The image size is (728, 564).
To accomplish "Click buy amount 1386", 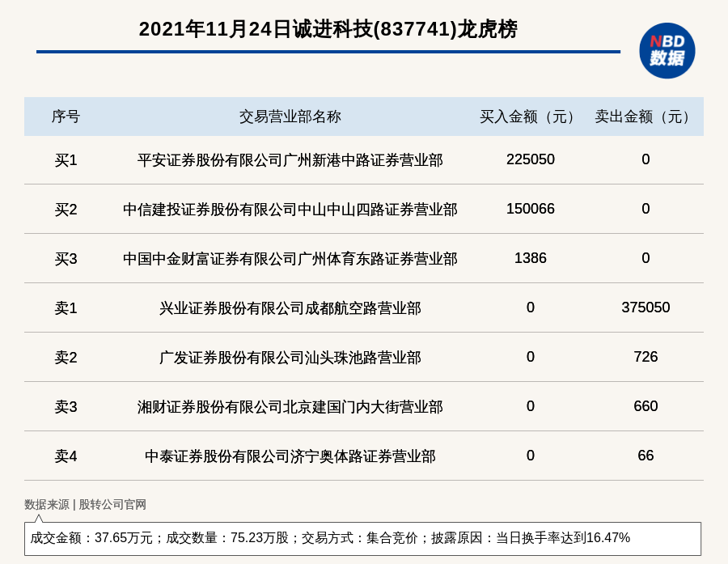I will coord(530,258).
